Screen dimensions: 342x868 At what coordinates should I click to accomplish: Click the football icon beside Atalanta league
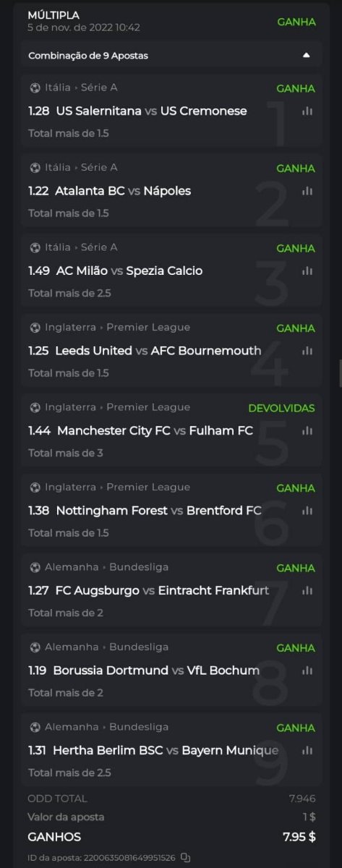(x=35, y=168)
